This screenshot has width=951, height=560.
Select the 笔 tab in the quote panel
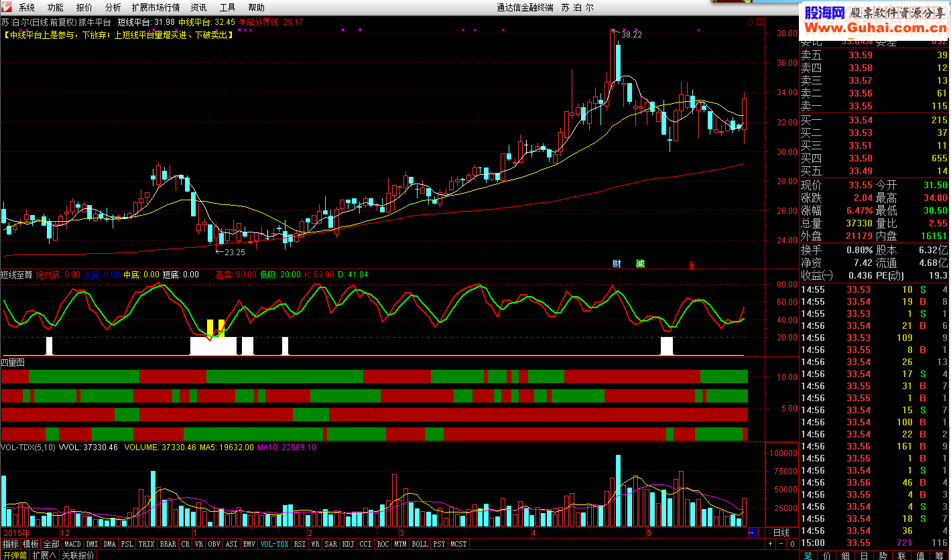tap(808, 555)
